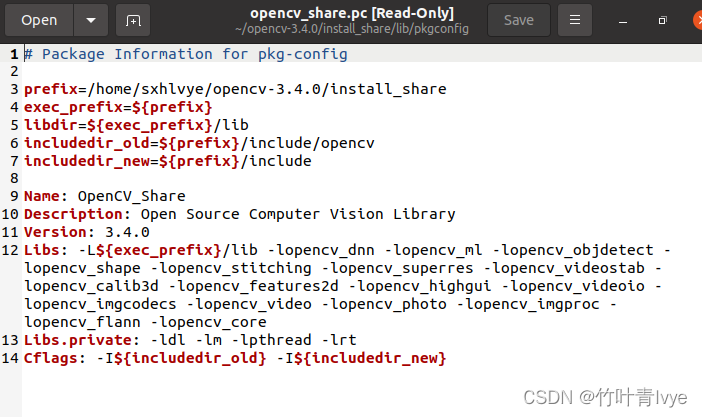The width and height of the screenshot is (702, 417).
Task: Click '-lopencv_videostab' library flag
Action: coord(564,268)
